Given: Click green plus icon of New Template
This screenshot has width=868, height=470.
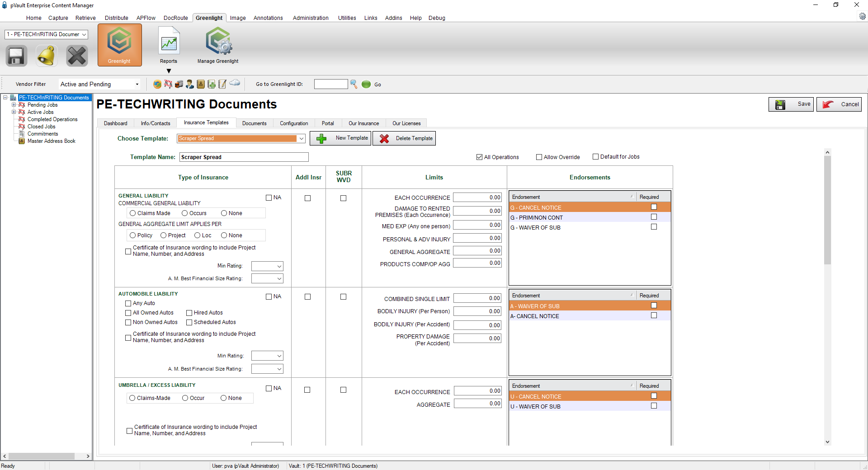Looking at the screenshot, I should [321, 138].
